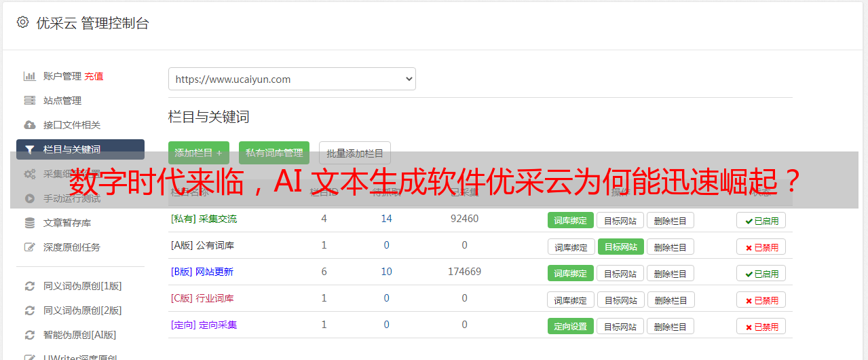Image resolution: width=868 pixels, height=360 pixels.
Task: Click the 批量添加栏目 button
Action: (355, 153)
